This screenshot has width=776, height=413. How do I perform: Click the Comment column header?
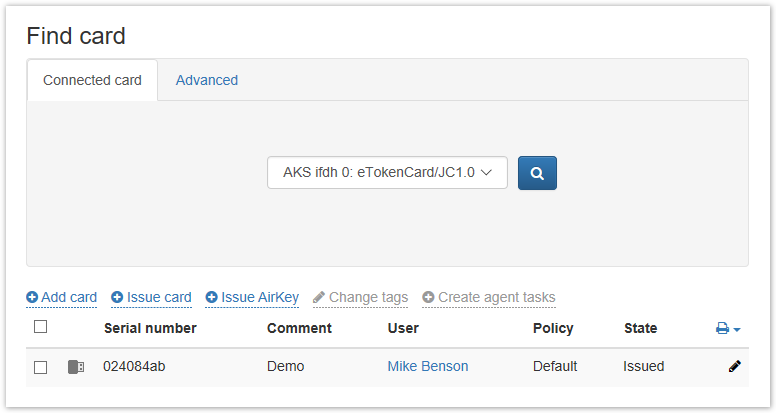click(299, 328)
